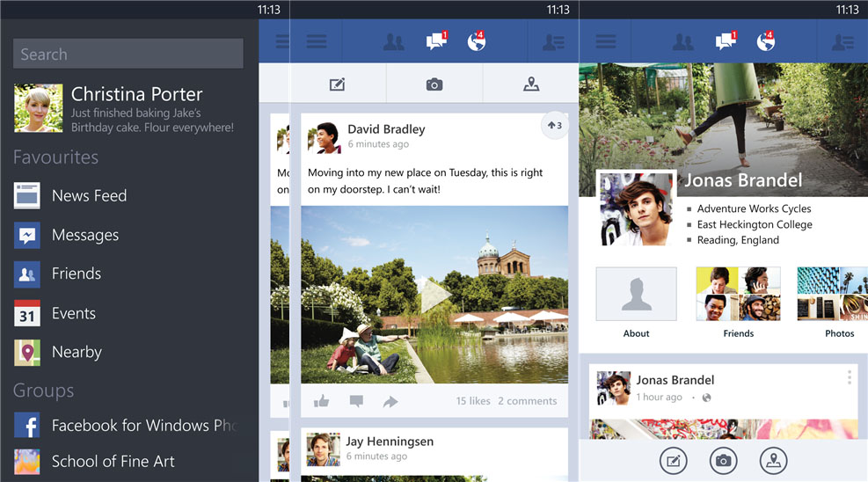Share David Bradley's post
The width and height of the screenshot is (868, 482).
point(390,401)
